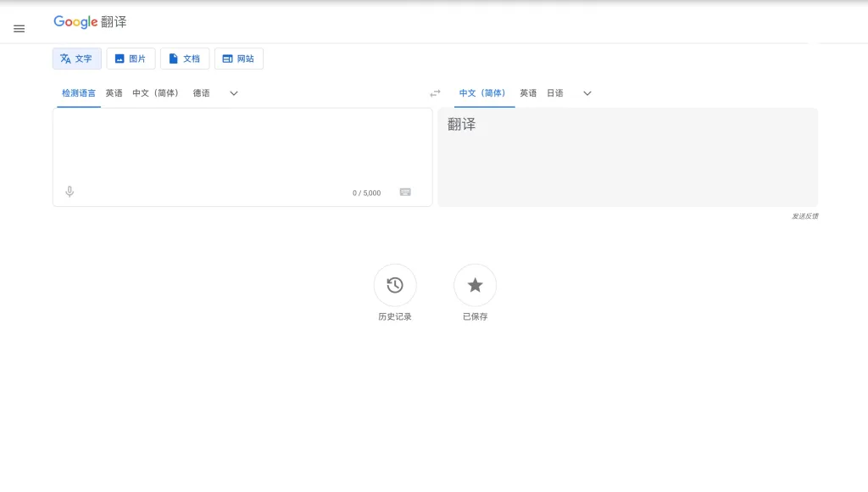868x492 pixels.
Task: Open 历史记录 history icon
Action: [395, 285]
